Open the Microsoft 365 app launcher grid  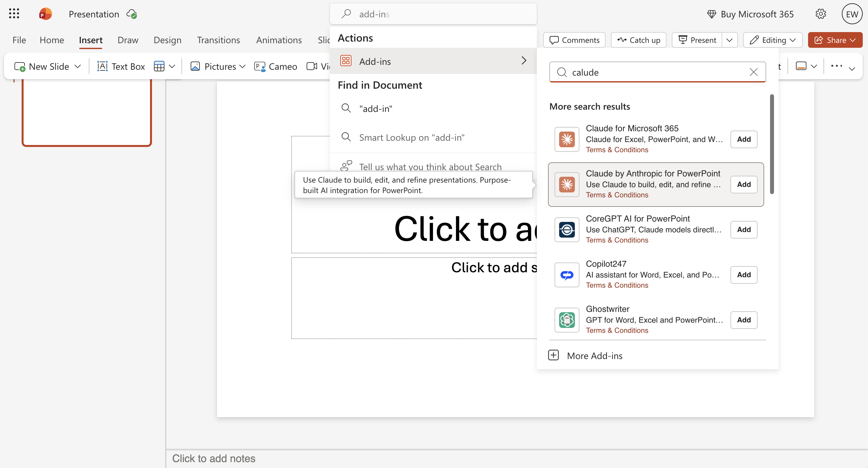tap(14, 14)
